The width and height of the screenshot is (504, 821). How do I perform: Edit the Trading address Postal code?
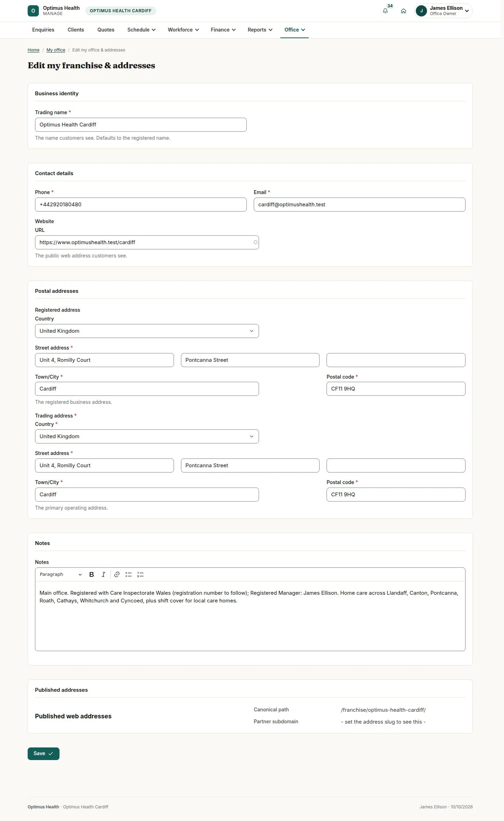point(396,495)
